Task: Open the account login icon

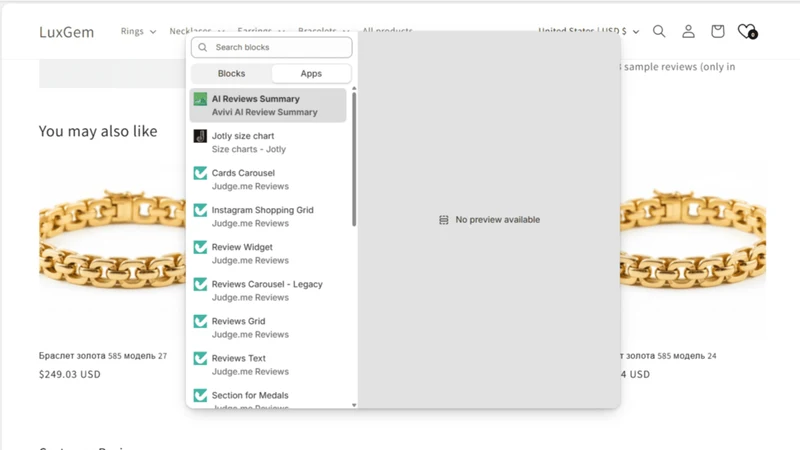Action: 688,32
